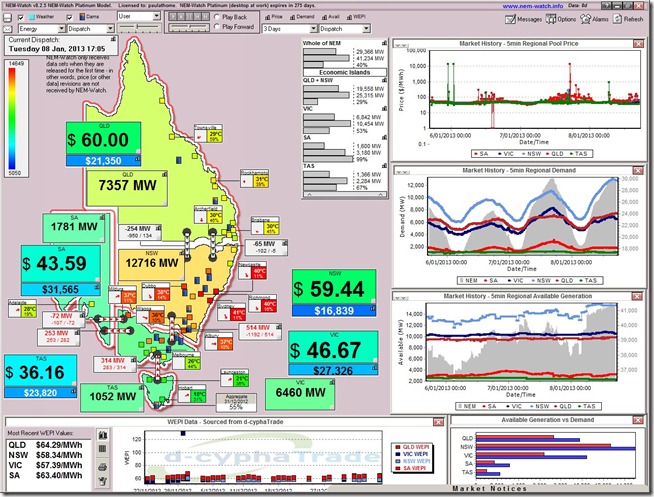Click the WEPI panel chart view icon

point(103,435)
